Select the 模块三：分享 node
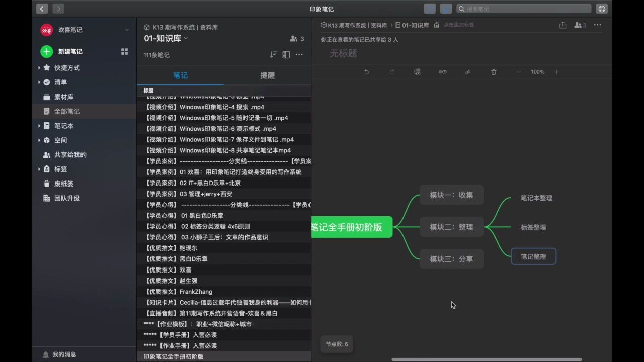Viewport: 644px width, 362px height. [451, 259]
